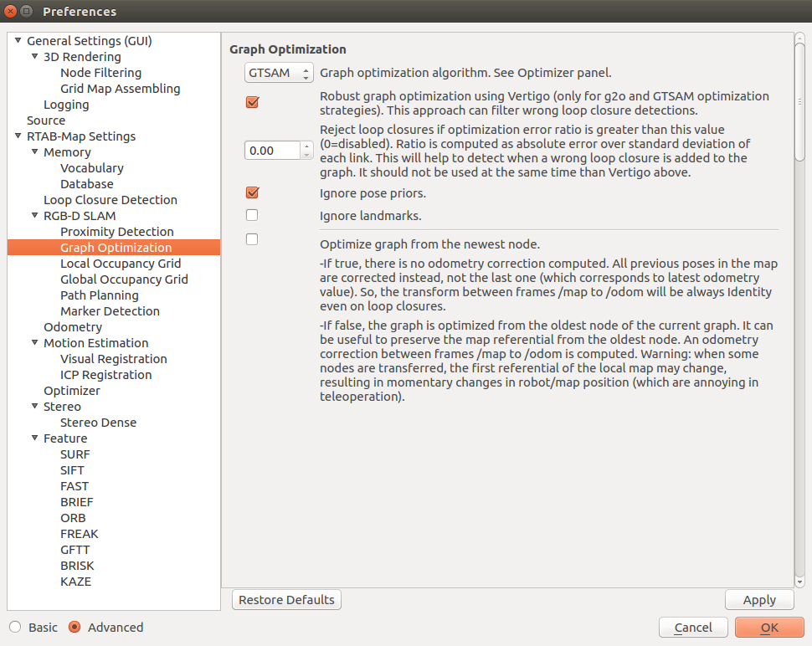Toggle the Vertigo robust optimization checkbox
The width and height of the screenshot is (812, 646).
tap(252, 103)
